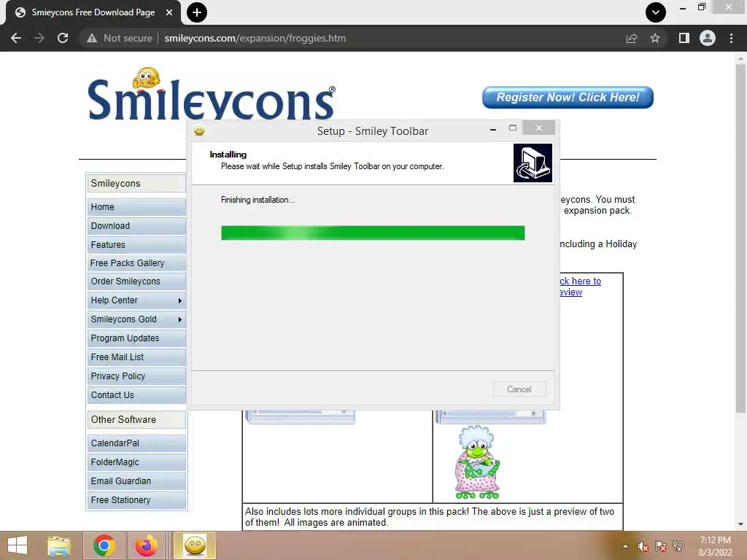
Task: Open Program Updates page
Action: (x=136, y=338)
